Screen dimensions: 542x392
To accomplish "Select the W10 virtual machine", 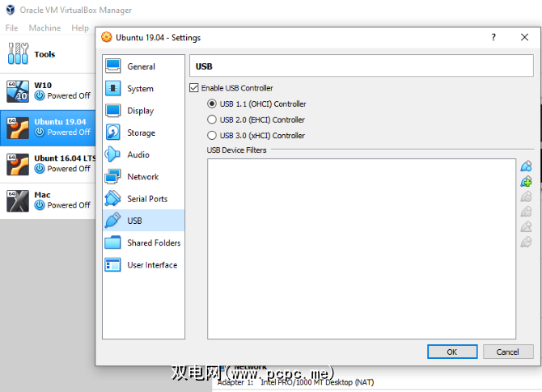I will point(48,91).
